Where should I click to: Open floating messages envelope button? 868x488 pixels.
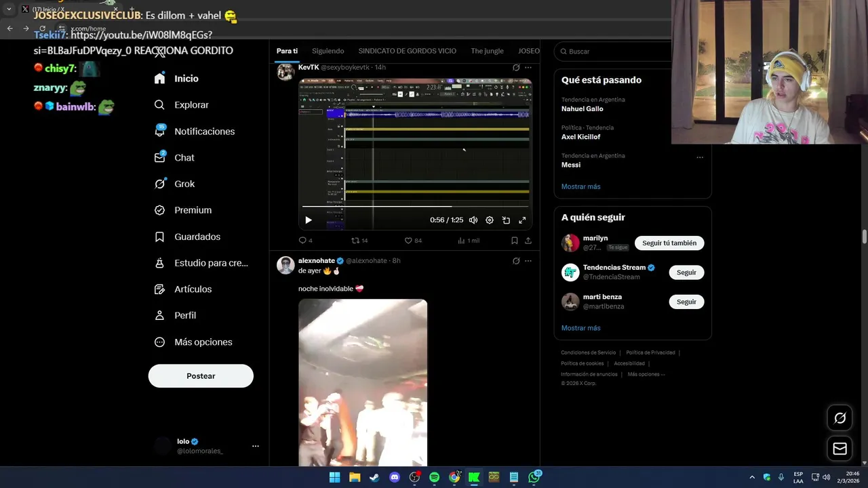tap(840, 449)
